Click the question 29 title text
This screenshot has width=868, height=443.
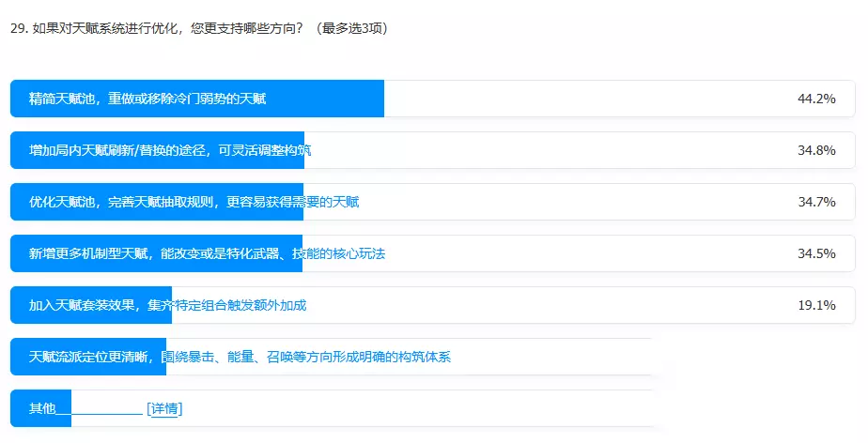[x=157, y=28]
